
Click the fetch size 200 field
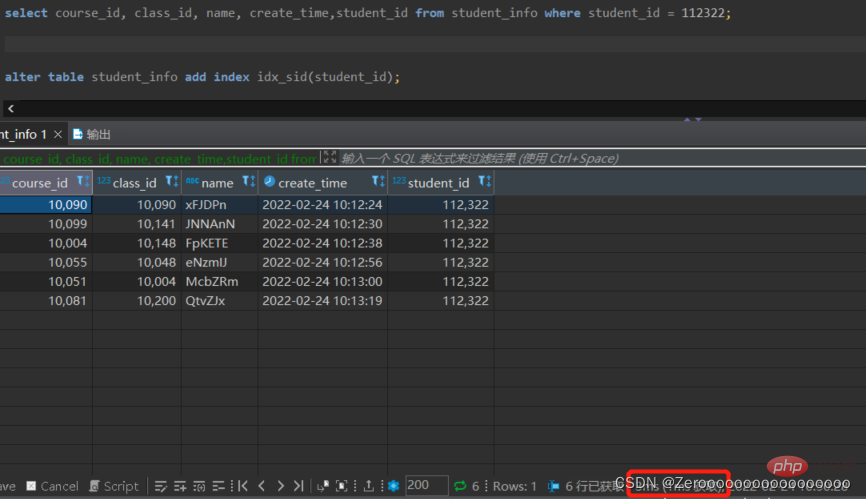click(426, 485)
